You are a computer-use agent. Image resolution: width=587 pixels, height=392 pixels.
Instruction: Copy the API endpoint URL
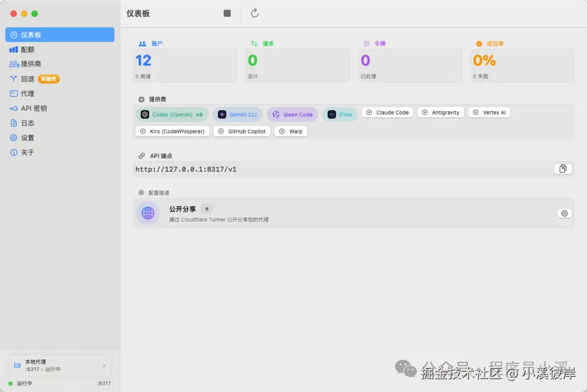563,169
